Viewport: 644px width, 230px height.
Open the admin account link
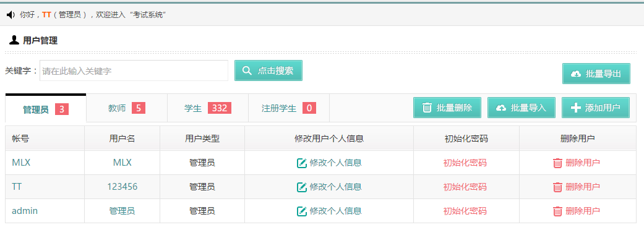pos(25,211)
